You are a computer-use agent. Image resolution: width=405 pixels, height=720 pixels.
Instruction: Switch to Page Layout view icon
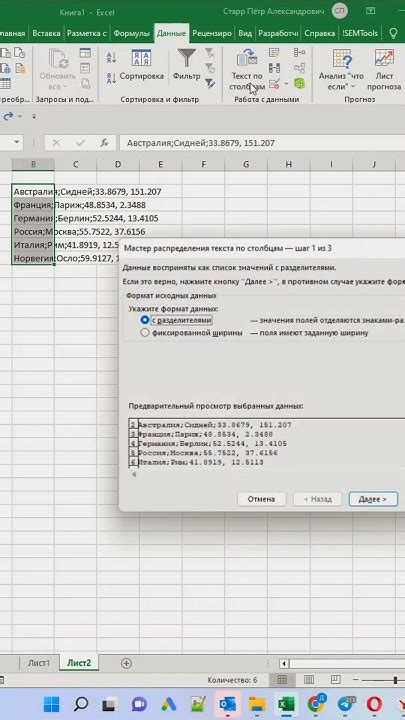point(309,680)
